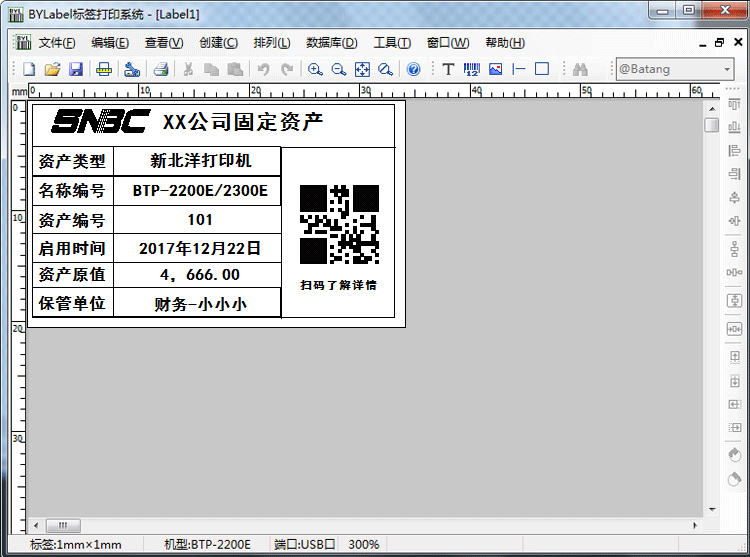Click the vertical scrollbar down arrow
Image resolution: width=750 pixels, height=557 pixels.
click(712, 509)
